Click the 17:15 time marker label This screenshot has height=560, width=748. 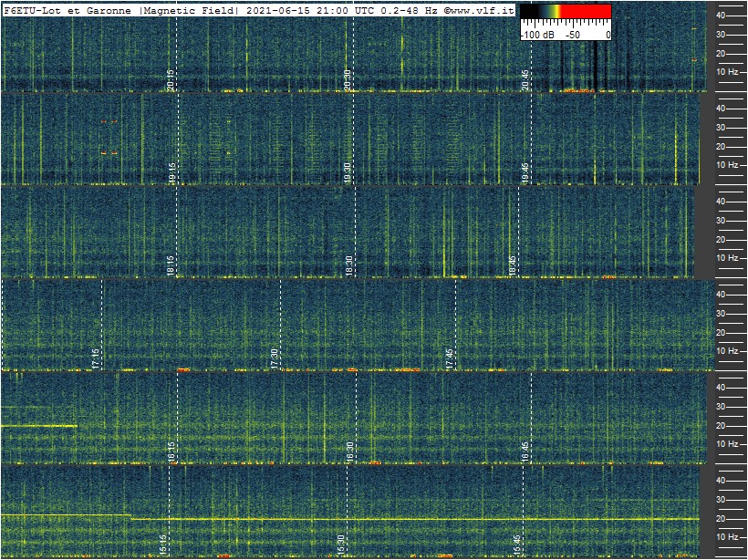point(96,358)
